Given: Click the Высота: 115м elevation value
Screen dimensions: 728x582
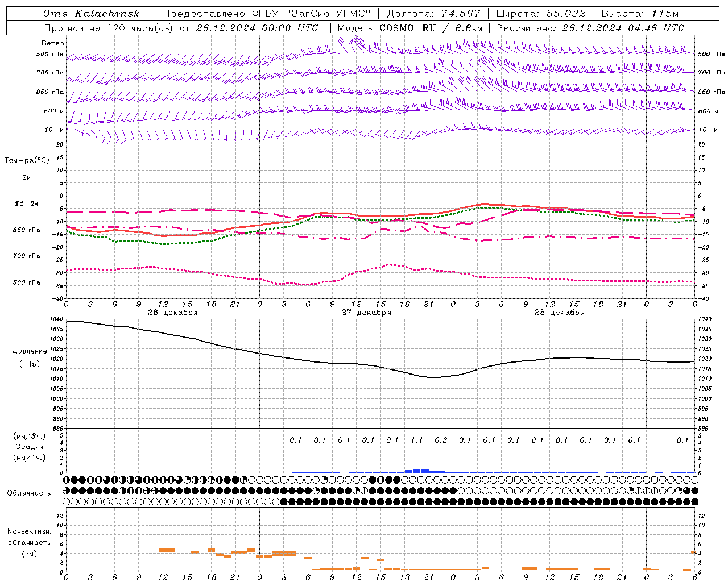Looking at the screenshot, I should pyautogui.click(x=640, y=14).
